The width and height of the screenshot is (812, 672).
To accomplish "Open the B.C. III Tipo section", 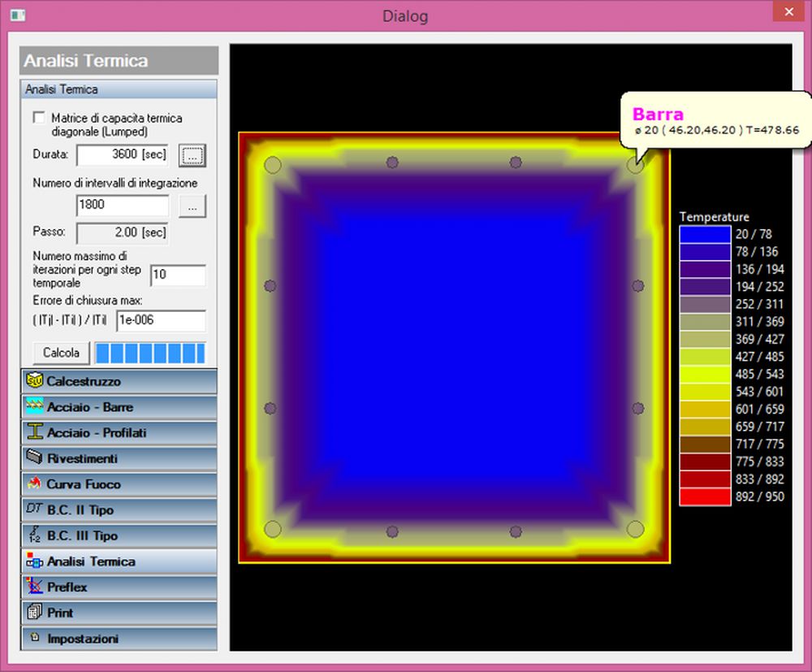I will pos(119,535).
